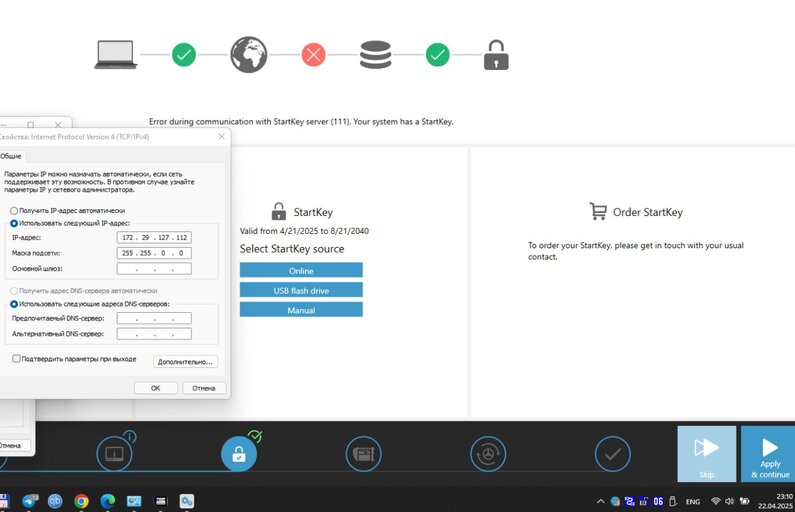Viewport: 795px width, 512px height.
Task: Click the preferred DNS server field
Action: coord(154,318)
